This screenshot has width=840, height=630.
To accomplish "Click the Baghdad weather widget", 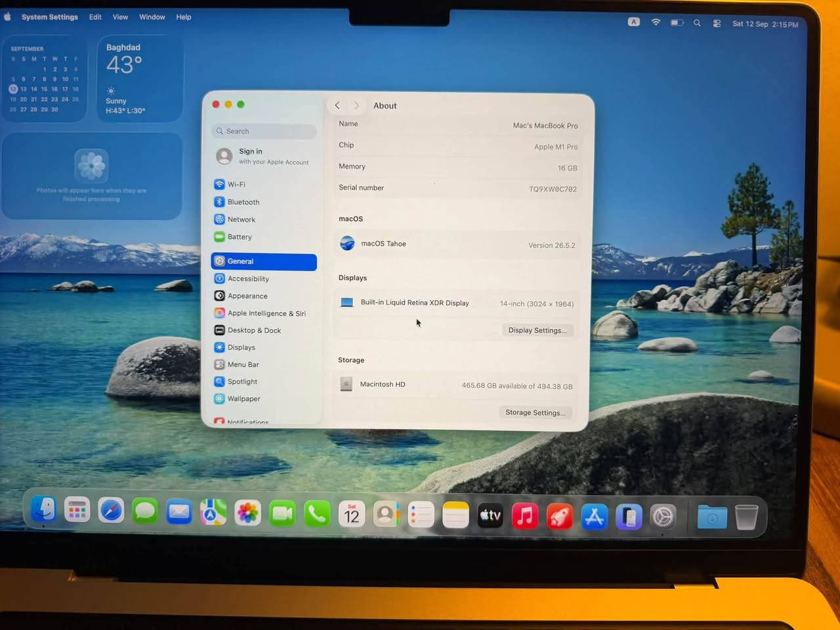I will pos(140,79).
